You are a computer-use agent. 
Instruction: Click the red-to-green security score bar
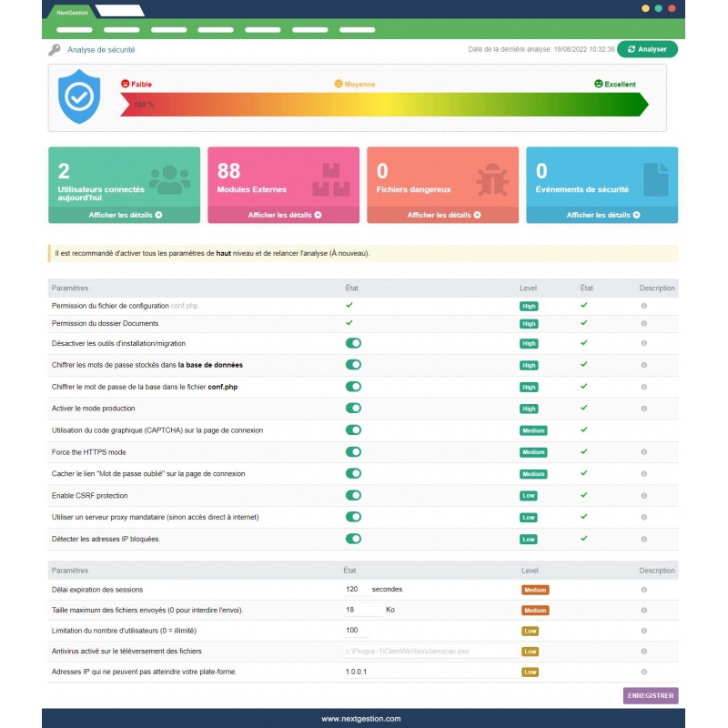pos(382,104)
